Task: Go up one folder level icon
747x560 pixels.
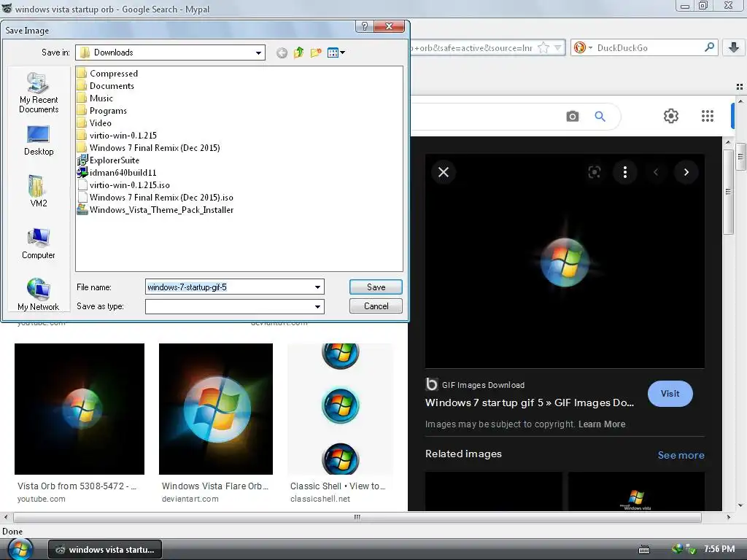Action: click(298, 52)
